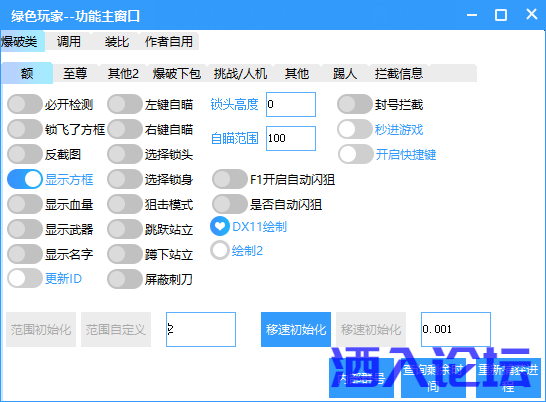Image resolution: width=546 pixels, height=402 pixels.
Task: Click the 锁头高度 input field
Action: [291, 104]
